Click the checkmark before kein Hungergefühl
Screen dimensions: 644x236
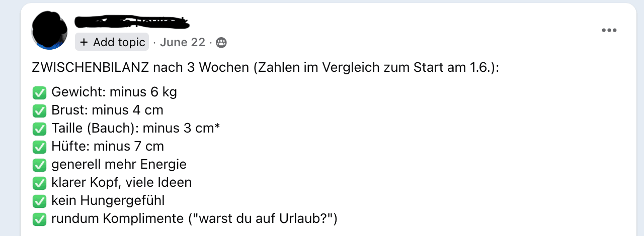tap(39, 201)
